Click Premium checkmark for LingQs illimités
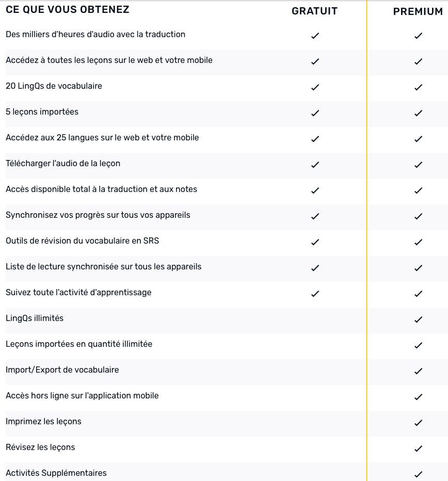This screenshot has width=448, height=481. click(x=418, y=319)
